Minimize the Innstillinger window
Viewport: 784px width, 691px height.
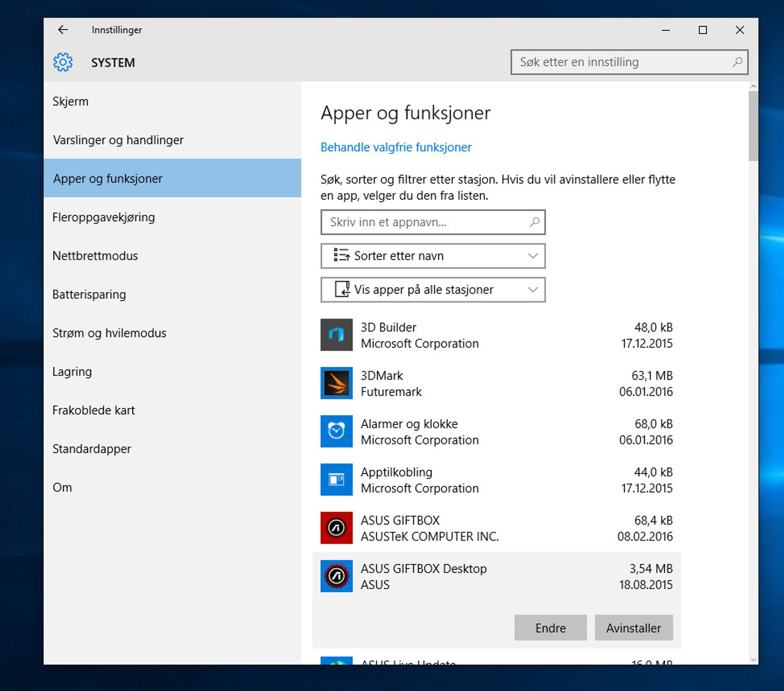pyautogui.click(x=666, y=30)
